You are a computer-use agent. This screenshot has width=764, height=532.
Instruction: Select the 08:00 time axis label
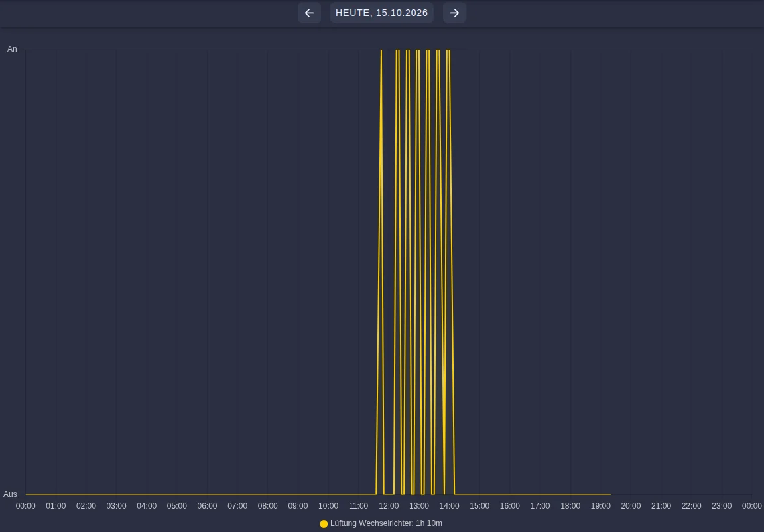[267, 506]
